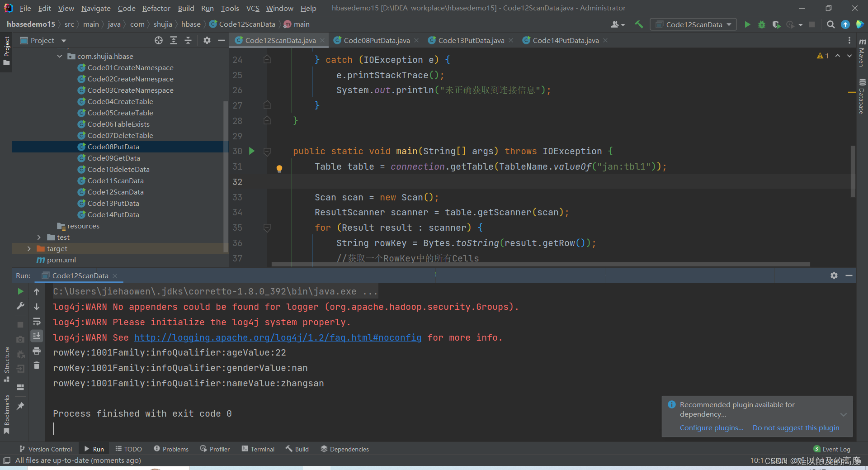Image resolution: width=868 pixels, height=470 pixels.
Task: Collapse the com.shujia.hbase package
Action: (x=60, y=56)
